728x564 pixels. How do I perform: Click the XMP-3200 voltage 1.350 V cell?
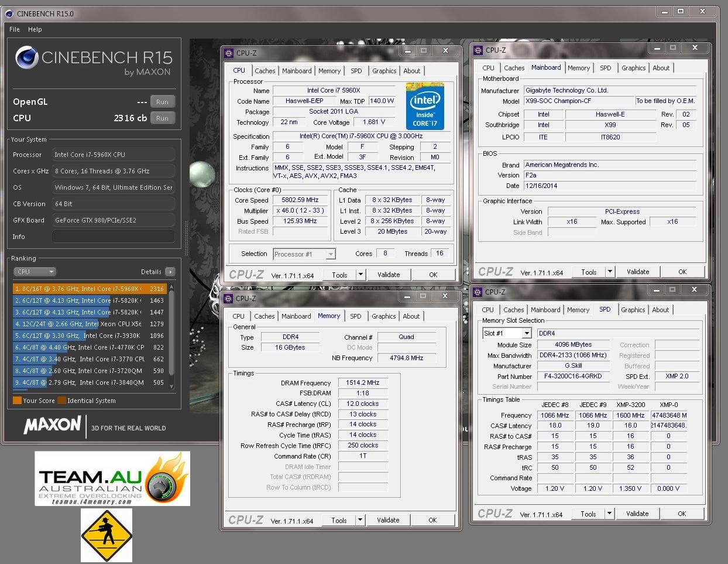click(630, 488)
